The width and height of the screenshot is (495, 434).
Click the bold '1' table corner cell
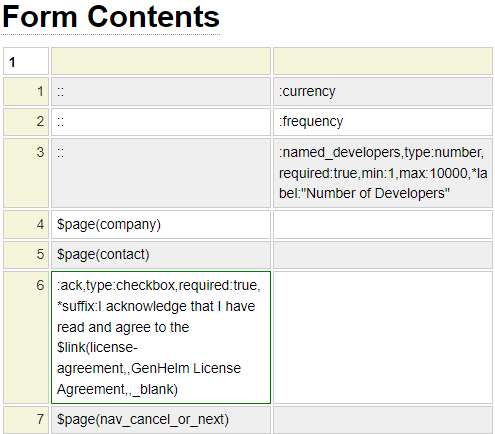tap(26, 61)
